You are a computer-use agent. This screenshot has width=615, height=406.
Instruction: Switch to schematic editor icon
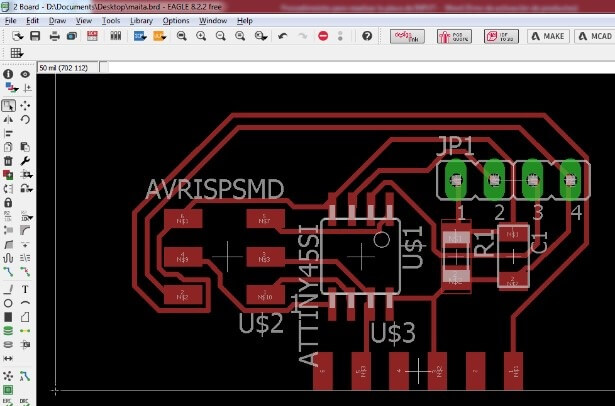tap(92, 36)
